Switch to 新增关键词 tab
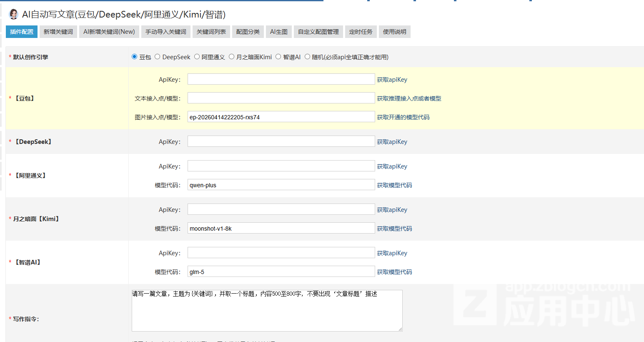 58,32
